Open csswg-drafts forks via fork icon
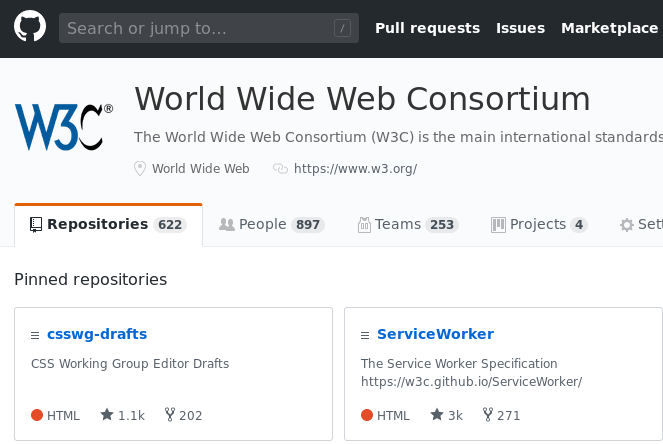663x444 pixels. (168, 415)
